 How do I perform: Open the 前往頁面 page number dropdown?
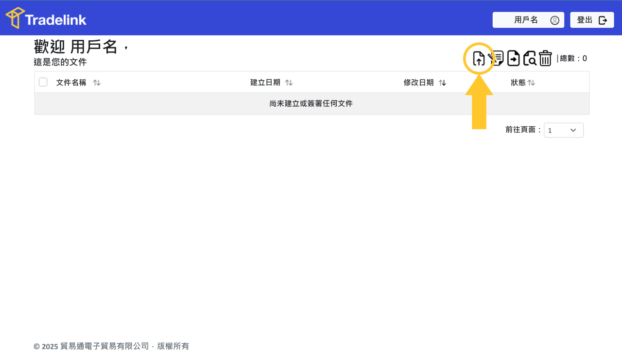tap(563, 130)
